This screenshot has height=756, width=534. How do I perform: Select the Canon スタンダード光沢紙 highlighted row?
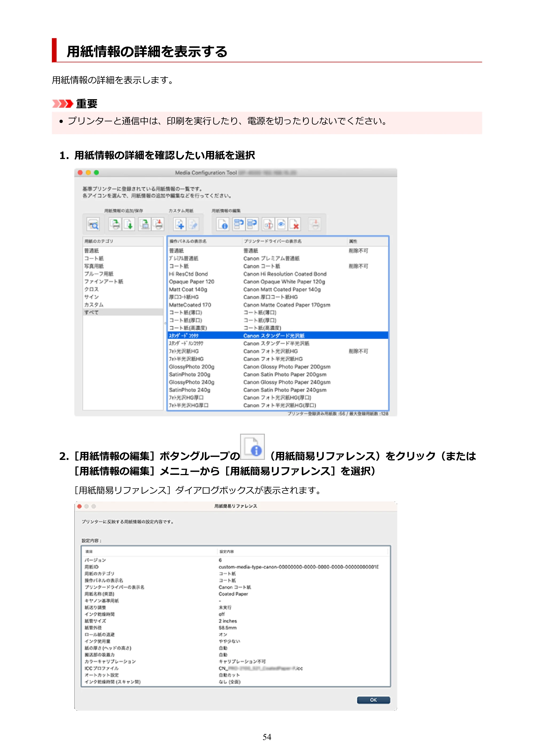point(278,336)
